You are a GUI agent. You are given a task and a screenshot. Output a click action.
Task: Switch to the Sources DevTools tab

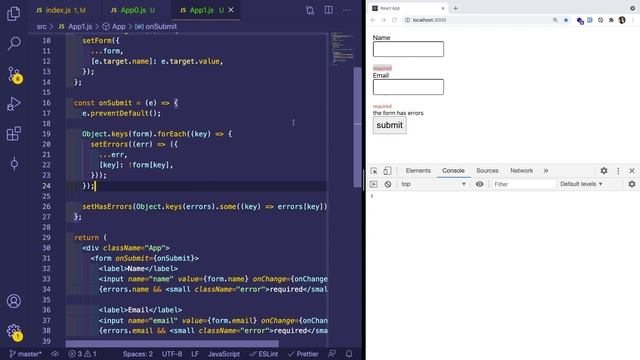point(487,171)
